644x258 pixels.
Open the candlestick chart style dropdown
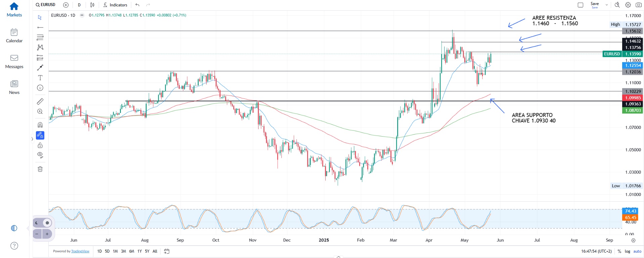92,5
